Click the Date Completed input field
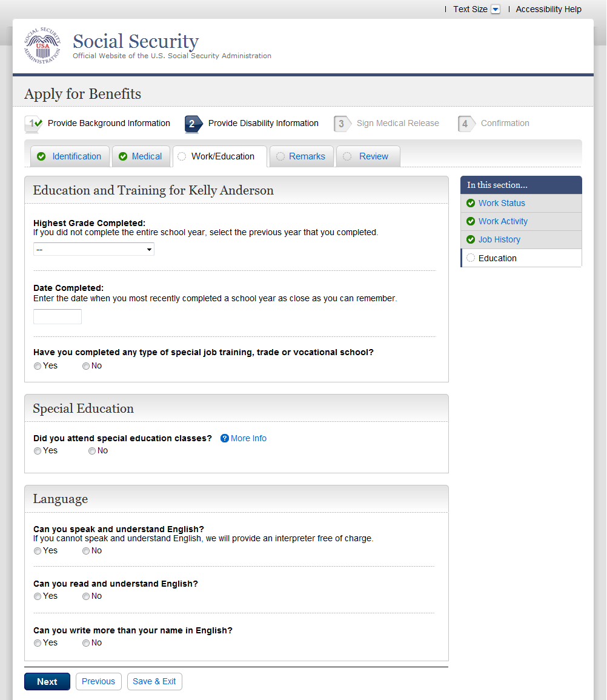The height and width of the screenshot is (700, 607). click(x=58, y=316)
